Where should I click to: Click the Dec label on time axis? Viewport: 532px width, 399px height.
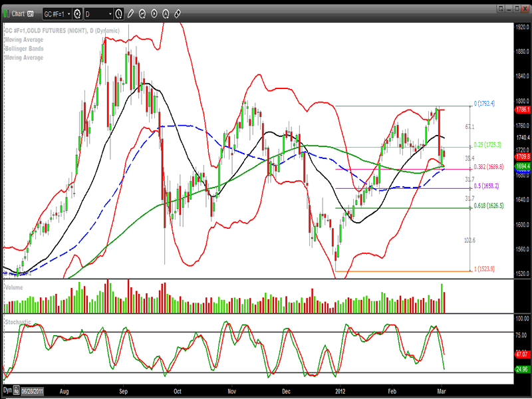pyautogui.click(x=286, y=391)
